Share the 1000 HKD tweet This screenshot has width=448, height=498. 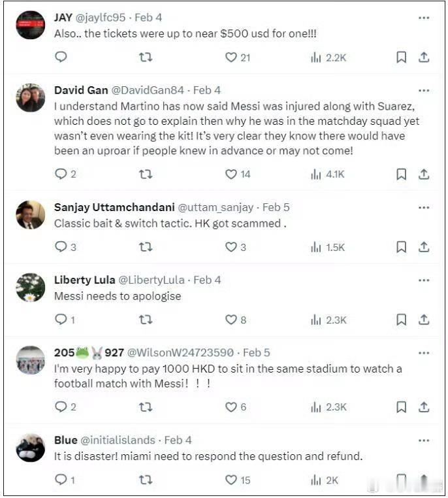click(424, 407)
